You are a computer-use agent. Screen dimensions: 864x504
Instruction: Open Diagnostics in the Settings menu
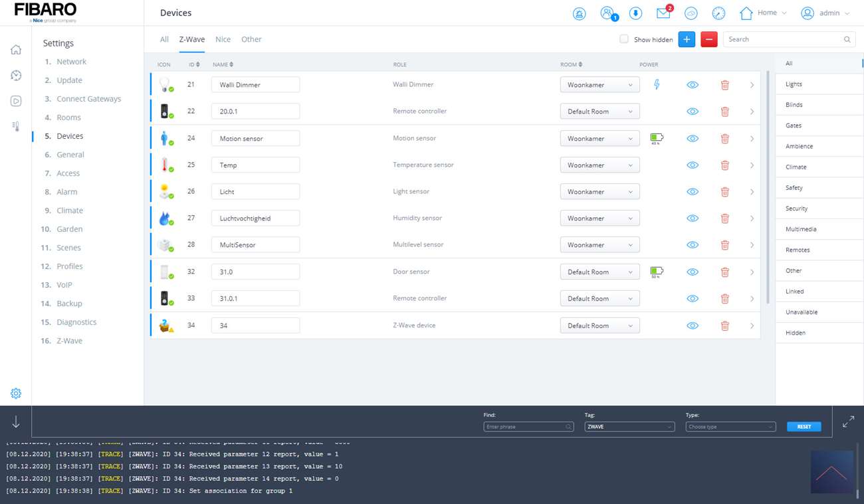pyautogui.click(x=76, y=322)
